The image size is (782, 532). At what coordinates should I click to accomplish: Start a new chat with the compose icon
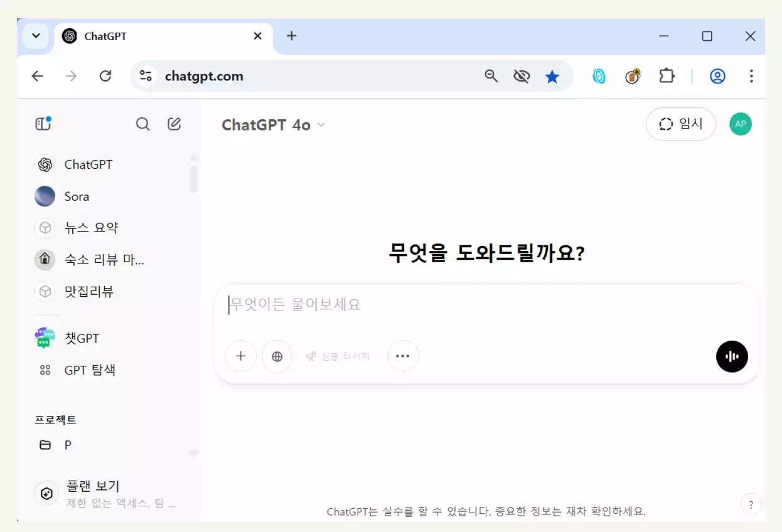tap(174, 124)
